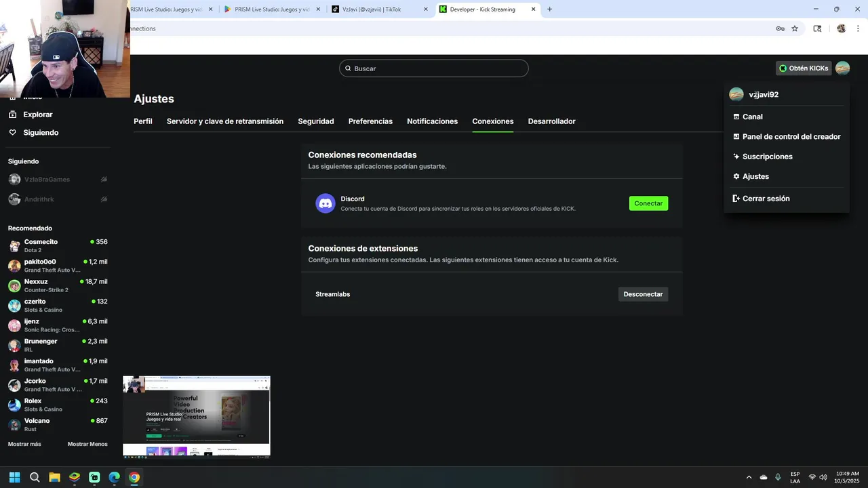Select the Conexiones tab

point(493,121)
